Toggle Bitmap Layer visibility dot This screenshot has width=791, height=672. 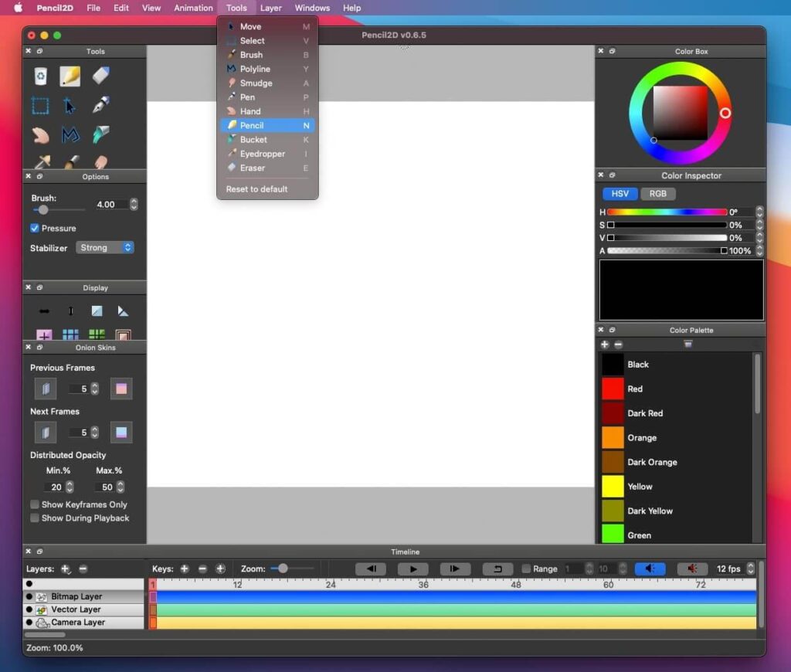pyautogui.click(x=29, y=596)
